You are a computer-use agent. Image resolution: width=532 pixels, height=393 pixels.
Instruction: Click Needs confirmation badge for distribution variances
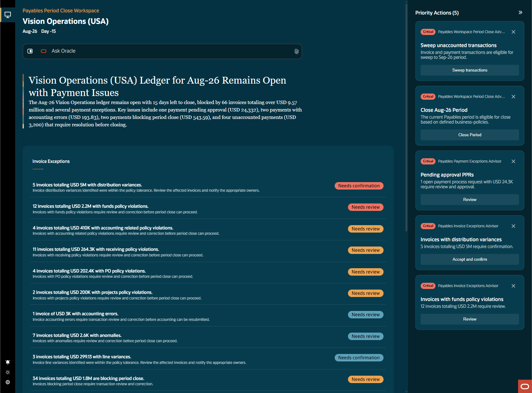pos(359,186)
